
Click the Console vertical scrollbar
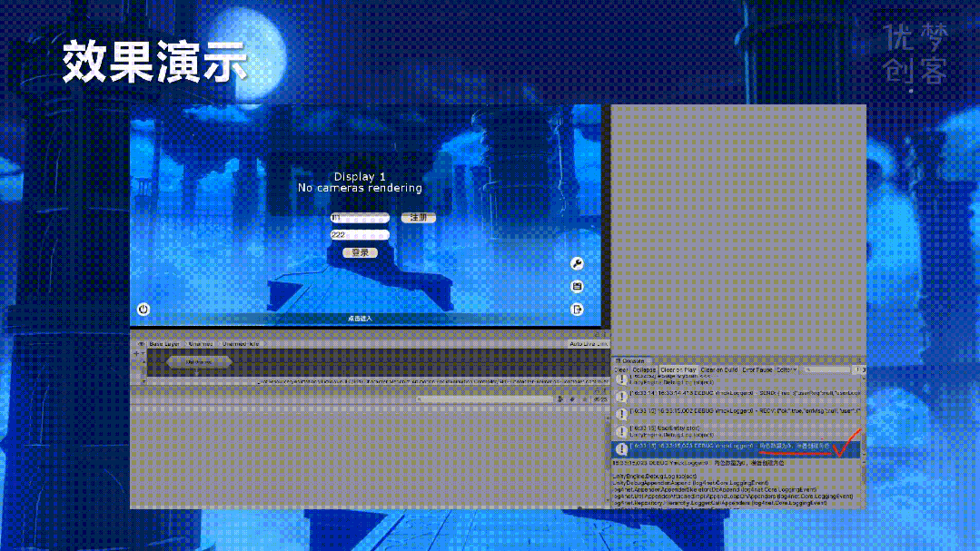click(864, 416)
